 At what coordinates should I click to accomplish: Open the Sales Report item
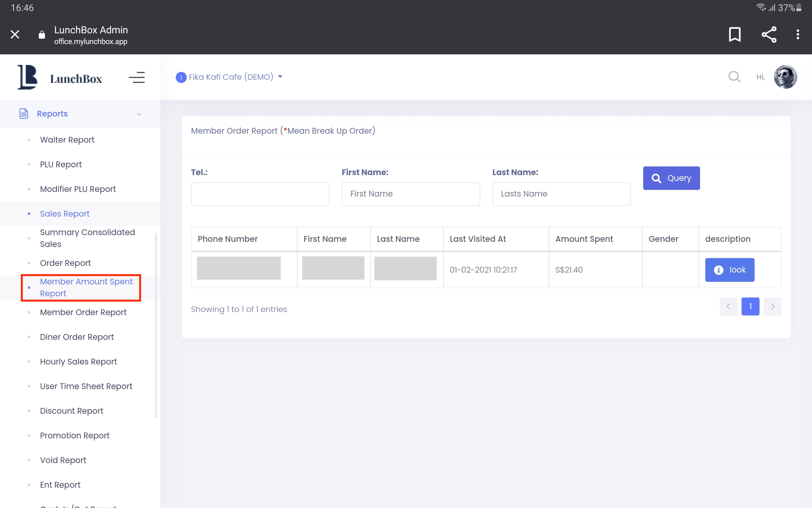[x=64, y=214]
